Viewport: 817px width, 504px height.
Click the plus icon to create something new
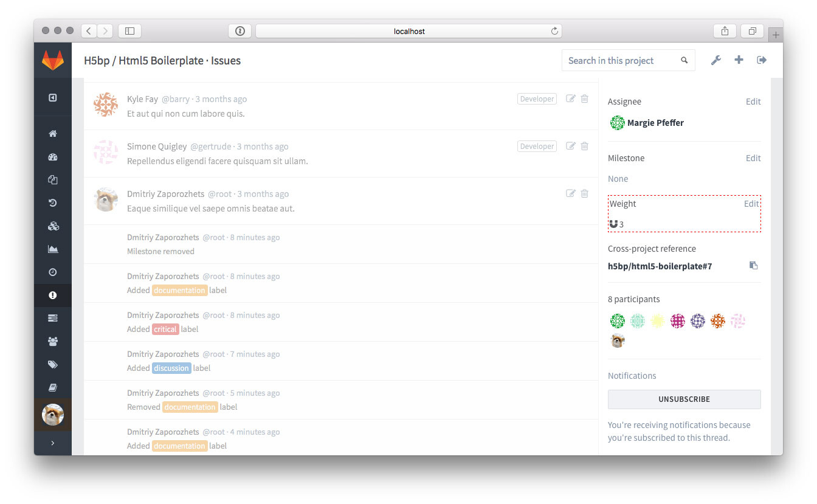coord(739,60)
